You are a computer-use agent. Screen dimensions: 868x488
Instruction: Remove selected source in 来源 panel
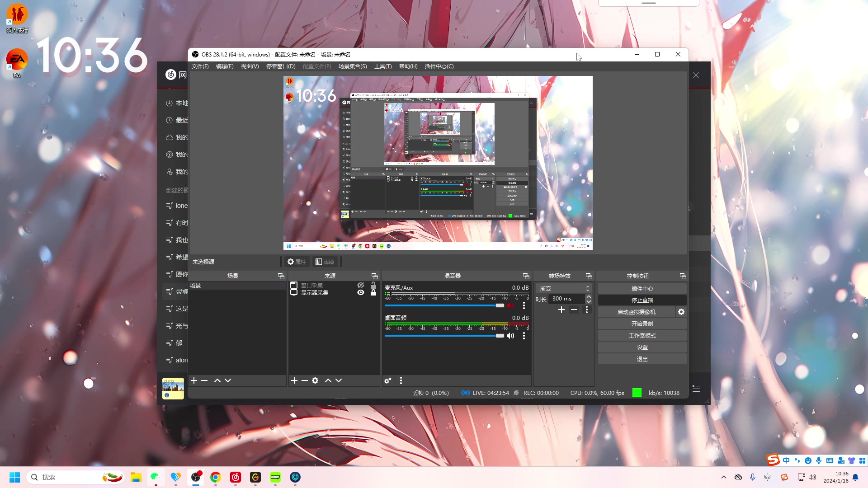(x=305, y=380)
